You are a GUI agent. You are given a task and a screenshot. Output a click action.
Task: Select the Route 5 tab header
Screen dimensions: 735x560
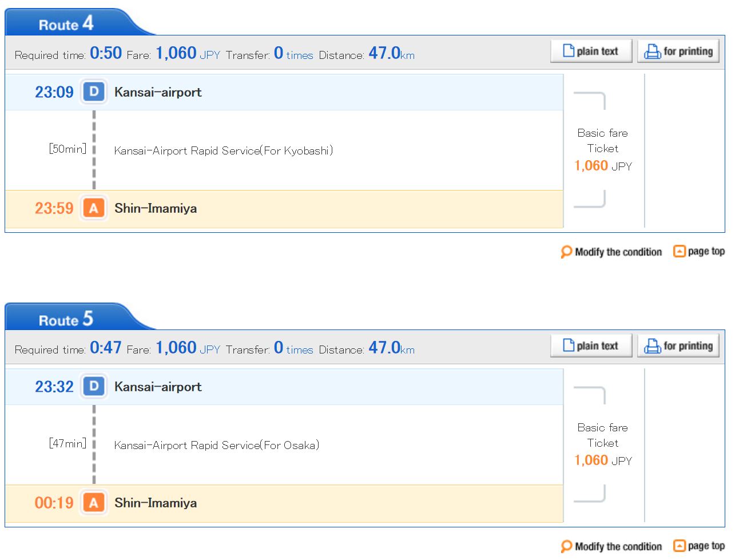tap(67, 318)
